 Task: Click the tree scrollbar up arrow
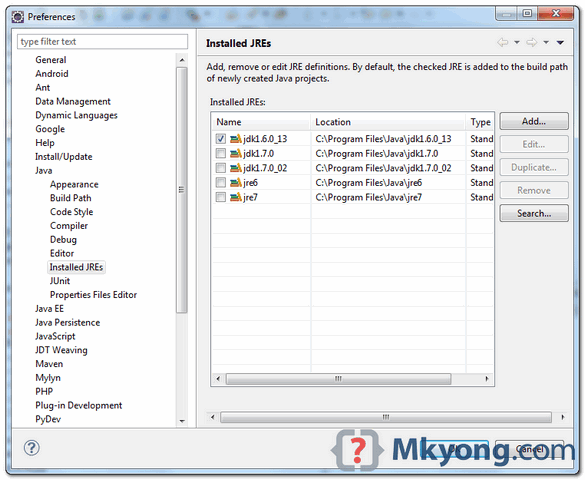pos(182,60)
